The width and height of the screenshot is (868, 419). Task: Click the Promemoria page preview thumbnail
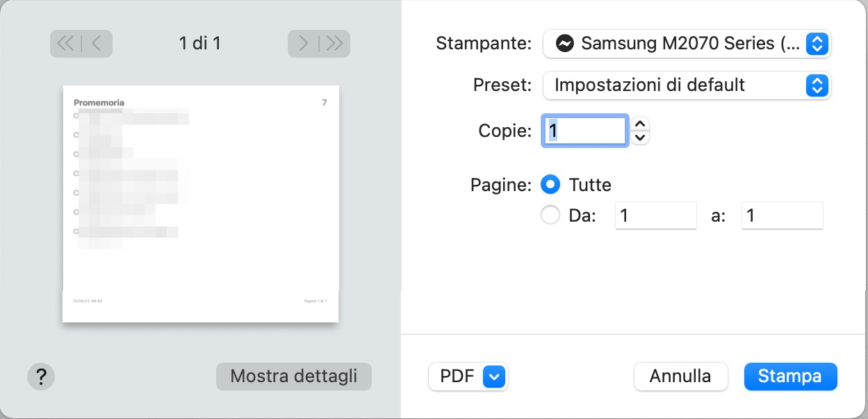coord(200,203)
